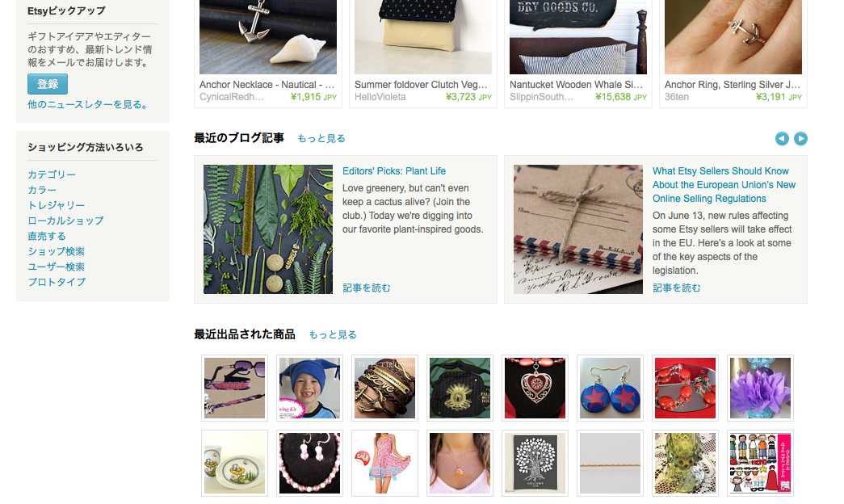Click the envelope stack blog image
Viewport: 844px width, 504px height.
pyautogui.click(x=578, y=229)
